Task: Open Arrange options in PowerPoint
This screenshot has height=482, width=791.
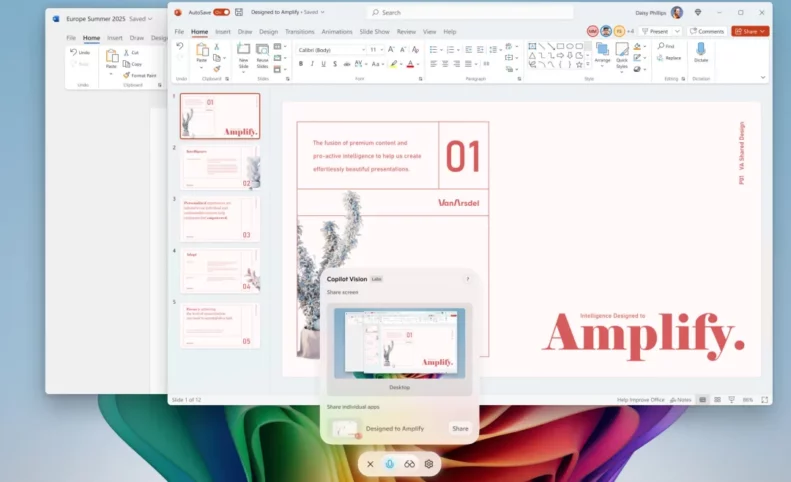Action: [602, 55]
